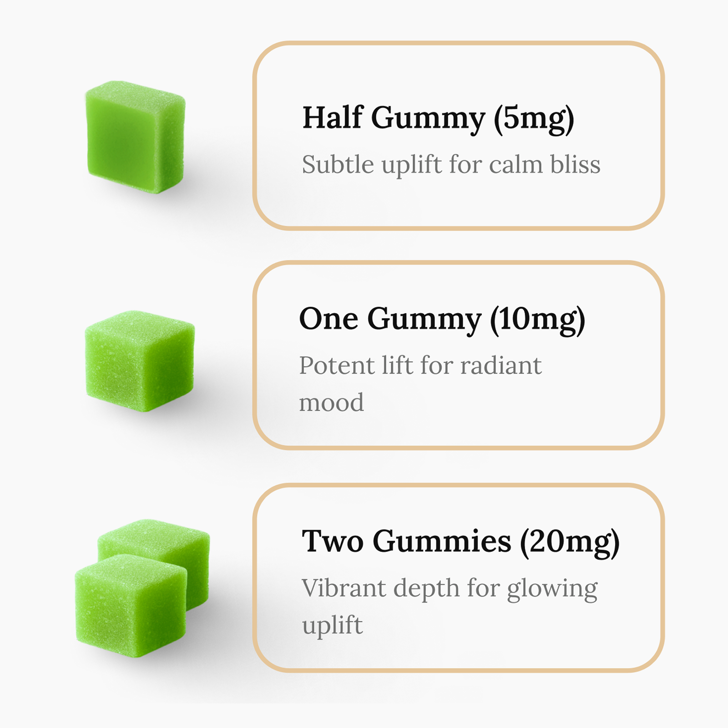Click the word "Two" in the third heading
The image size is (728, 728).
point(333,541)
